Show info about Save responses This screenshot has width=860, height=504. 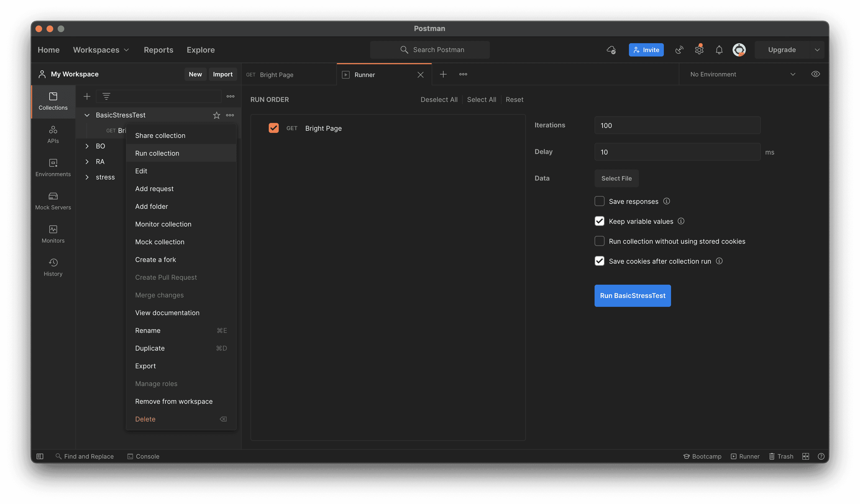(666, 201)
